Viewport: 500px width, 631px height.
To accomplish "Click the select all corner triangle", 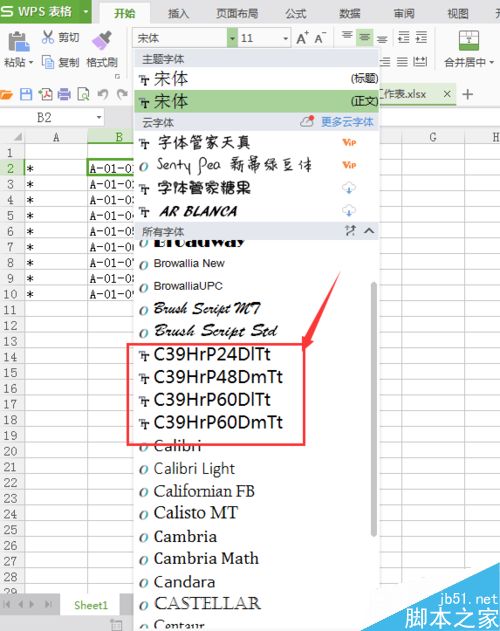I will [x=17, y=137].
